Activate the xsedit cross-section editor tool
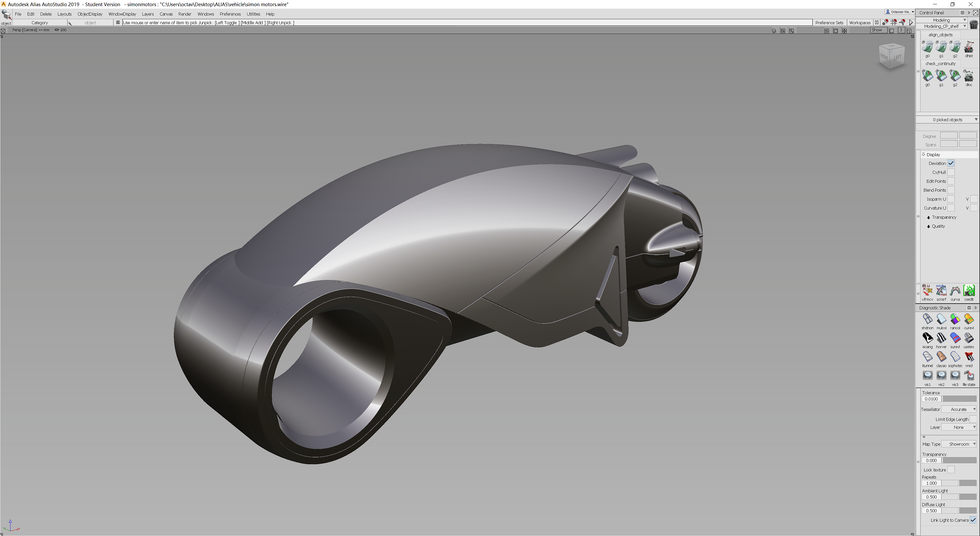This screenshot has height=536, width=980. [969, 291]
